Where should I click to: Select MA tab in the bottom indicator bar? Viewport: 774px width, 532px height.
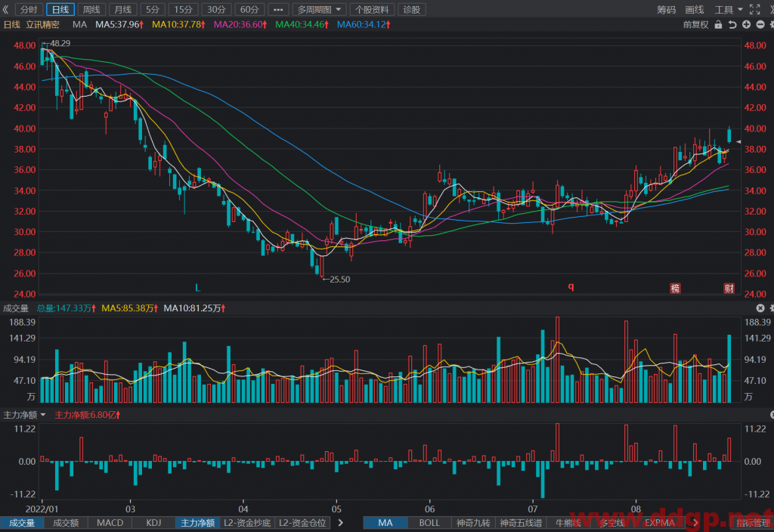tap(385, 523)
